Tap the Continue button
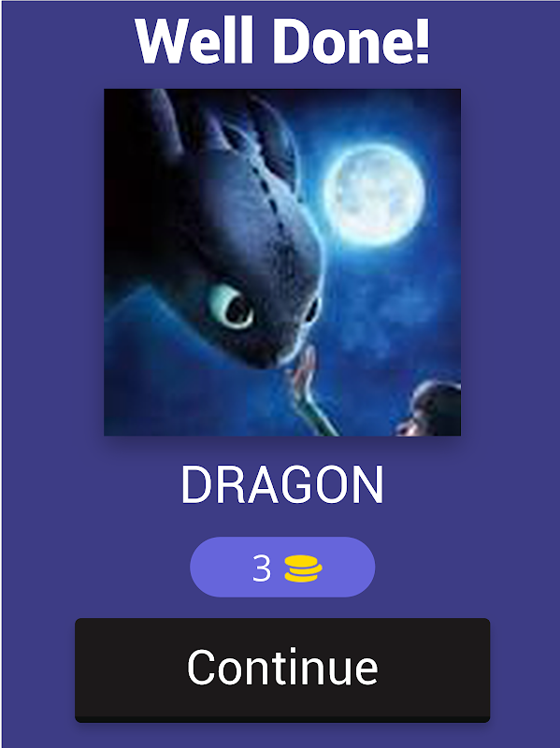The height and width of the screenshot is (748, 560). [x=282, y=669]
